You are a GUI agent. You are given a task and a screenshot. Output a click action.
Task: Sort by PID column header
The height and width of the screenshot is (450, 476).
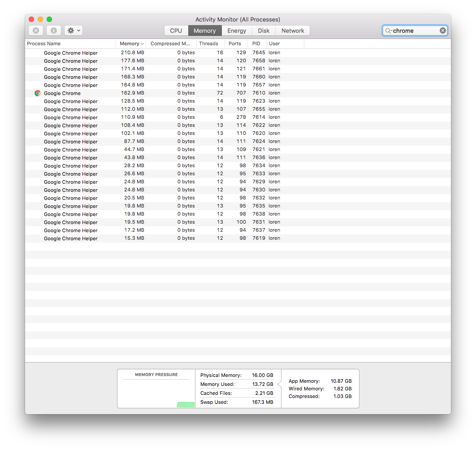tap(257, 44)
